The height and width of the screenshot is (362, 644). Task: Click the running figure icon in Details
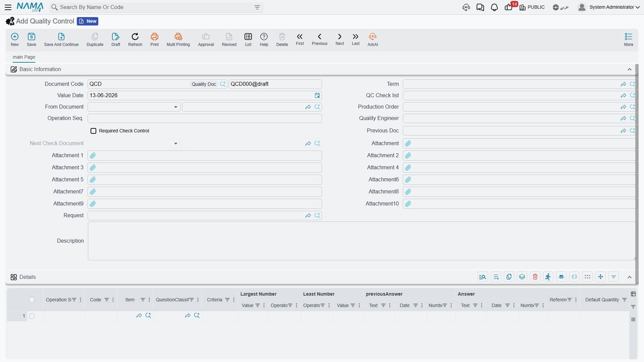click(x=548, y=277)
